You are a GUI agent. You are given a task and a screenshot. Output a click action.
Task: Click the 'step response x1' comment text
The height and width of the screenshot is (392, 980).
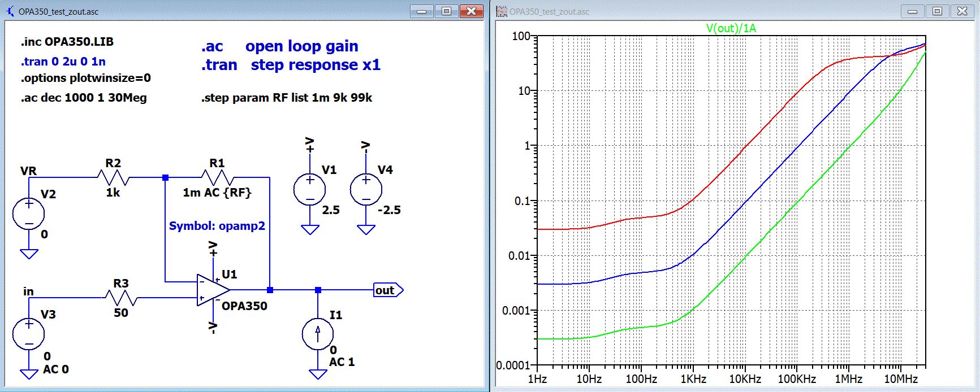click(316, 65)
